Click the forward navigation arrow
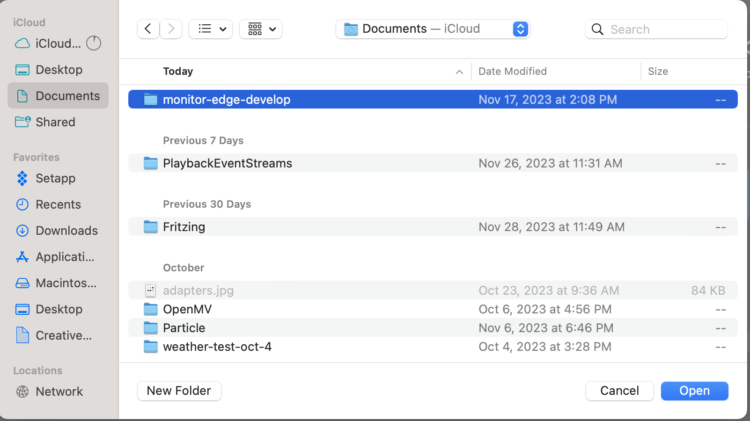Image resolution: width=750 pixels, height=421 pixels. (x=173, y=29)
